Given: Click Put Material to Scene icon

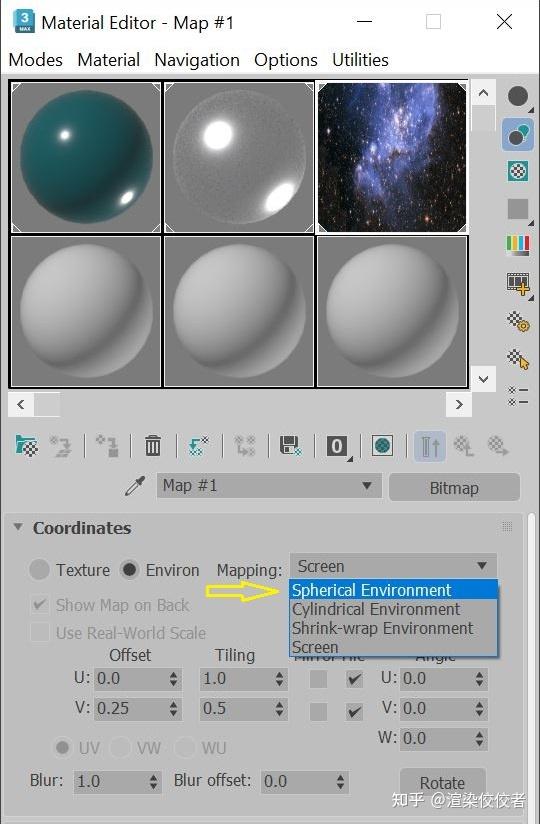Looking at the screenshot, I should 61,446.
